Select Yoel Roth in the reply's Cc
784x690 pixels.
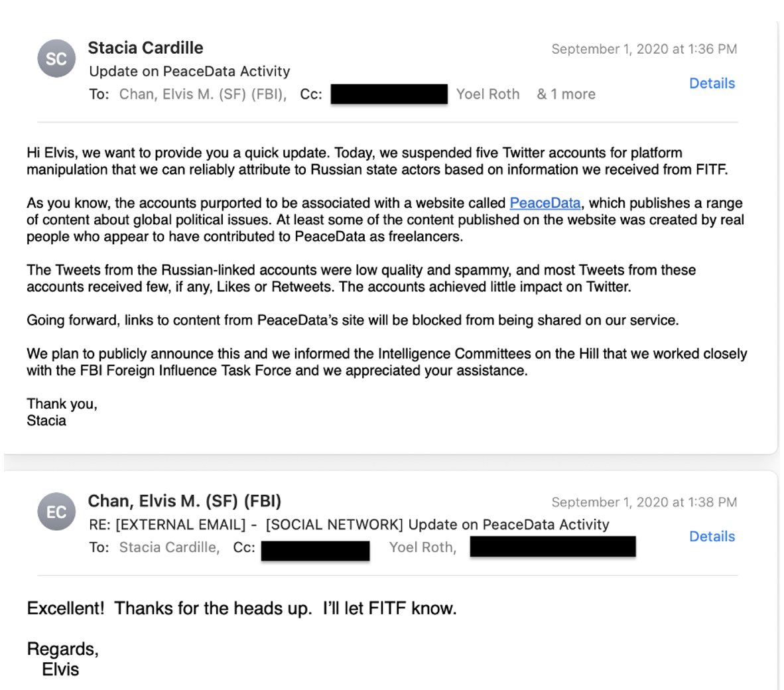click(x=422, y=547)
